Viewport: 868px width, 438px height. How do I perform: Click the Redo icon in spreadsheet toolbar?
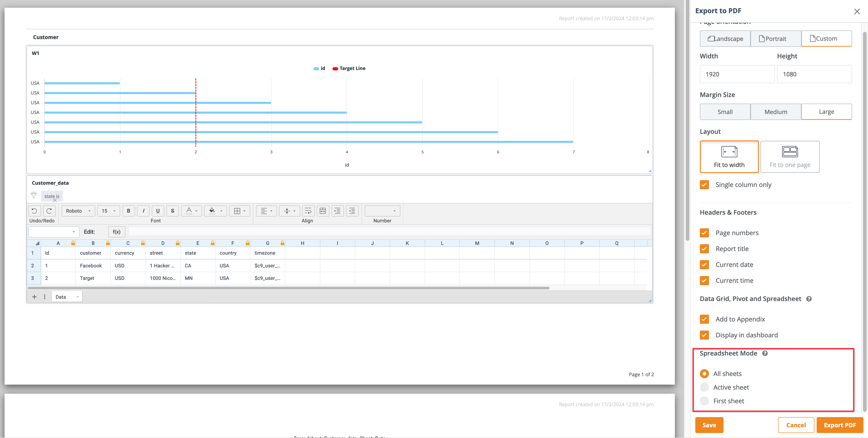pyautogui.click(x=49, y=211)
